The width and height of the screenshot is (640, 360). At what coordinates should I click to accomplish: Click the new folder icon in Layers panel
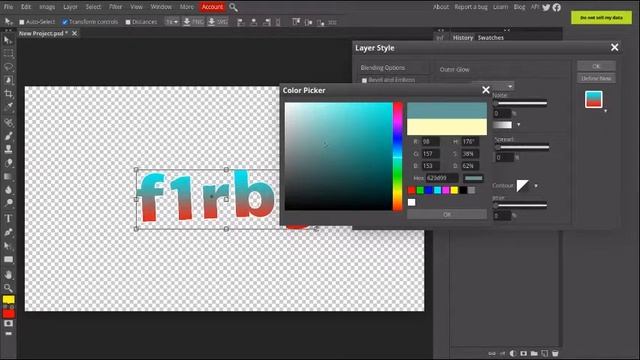pos(534,353)
